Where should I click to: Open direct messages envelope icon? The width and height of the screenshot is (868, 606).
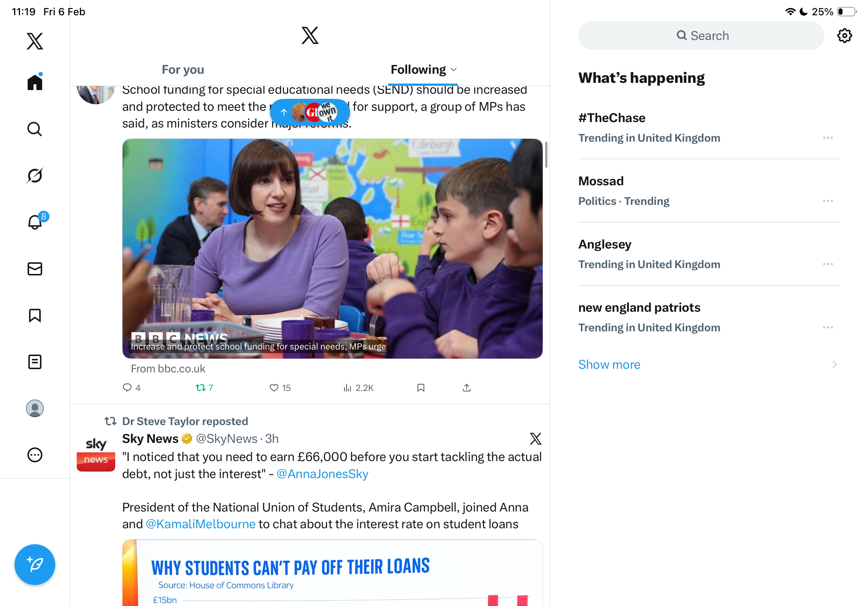click(x=35, y=268)
